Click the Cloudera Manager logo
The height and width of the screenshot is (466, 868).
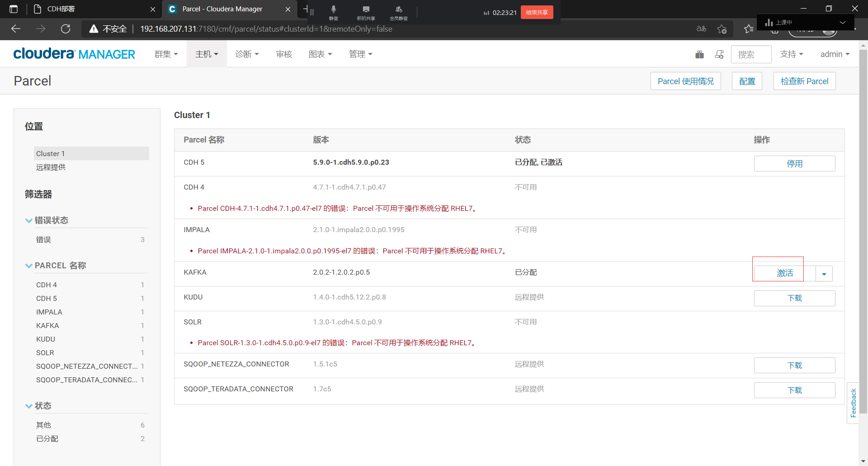tap(74, 54)
